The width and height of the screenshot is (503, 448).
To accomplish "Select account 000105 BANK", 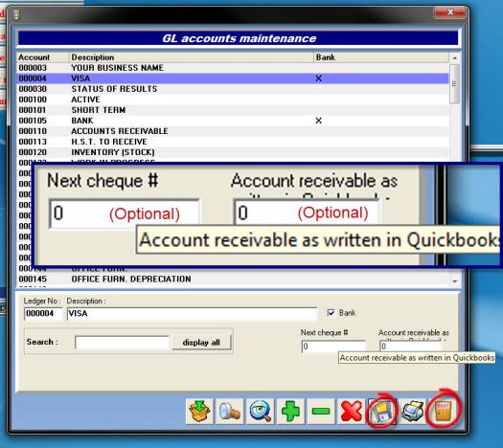I will coord(233,121).
